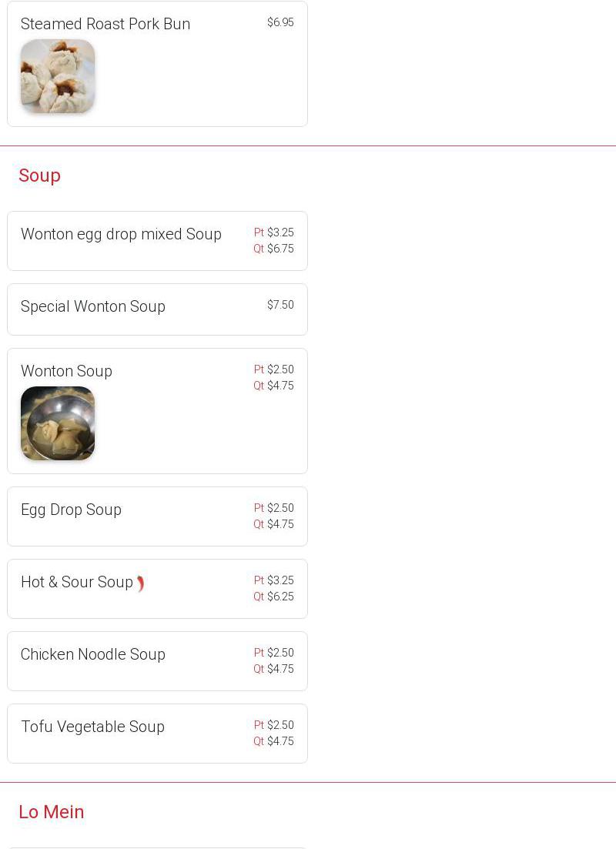Choose pint size for Egg Drop Soup
616x849 pixels.
coord(274,508)
